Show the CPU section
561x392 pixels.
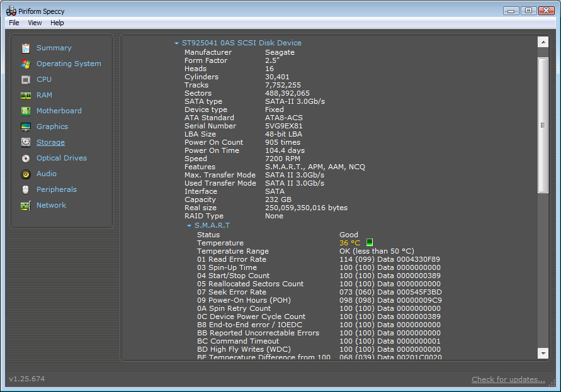pyautogui.click(x=44, y=79)
